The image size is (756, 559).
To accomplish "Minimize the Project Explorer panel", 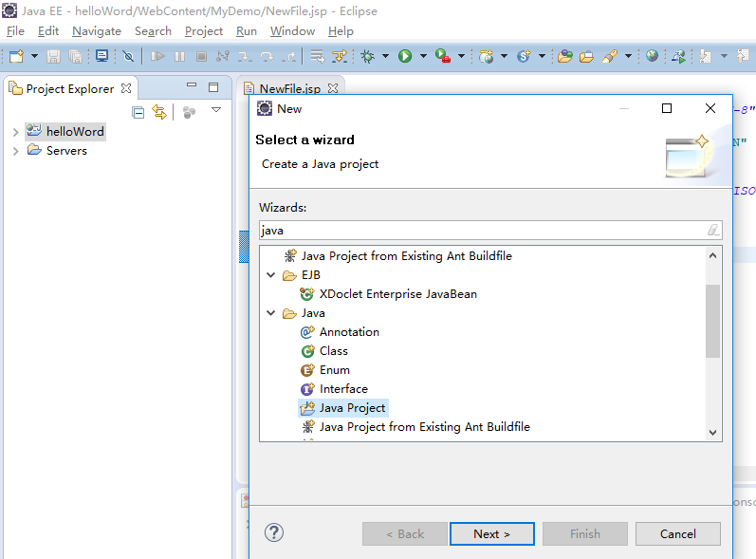I will (x=192, y=84).
